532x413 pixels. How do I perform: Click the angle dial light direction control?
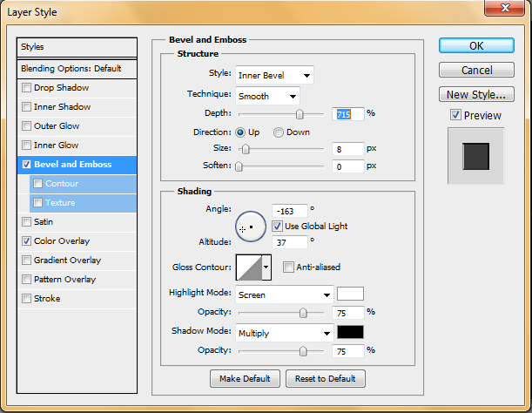(251, 227)
